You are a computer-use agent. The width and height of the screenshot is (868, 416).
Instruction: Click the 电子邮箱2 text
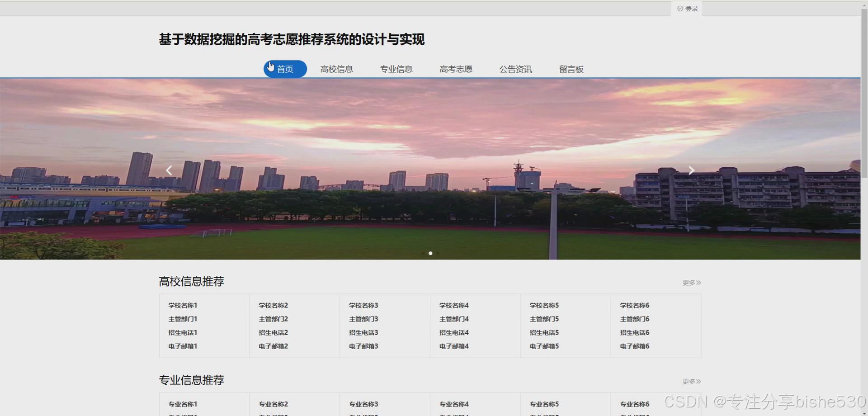point(273,346)
